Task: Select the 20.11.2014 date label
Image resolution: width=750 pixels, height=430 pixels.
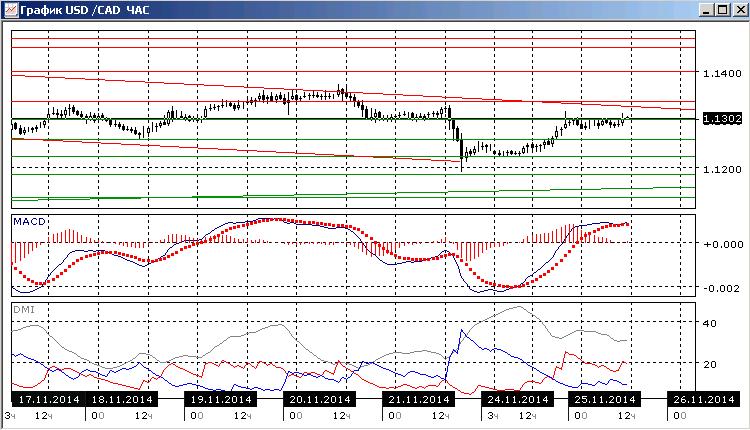Action: pos(320,399)
